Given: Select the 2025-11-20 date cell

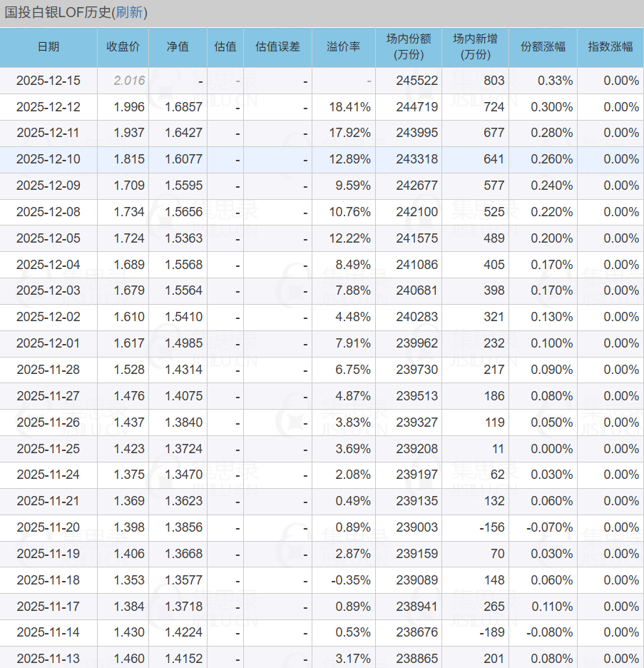Looking at the screenshot, I should point(48,527).
